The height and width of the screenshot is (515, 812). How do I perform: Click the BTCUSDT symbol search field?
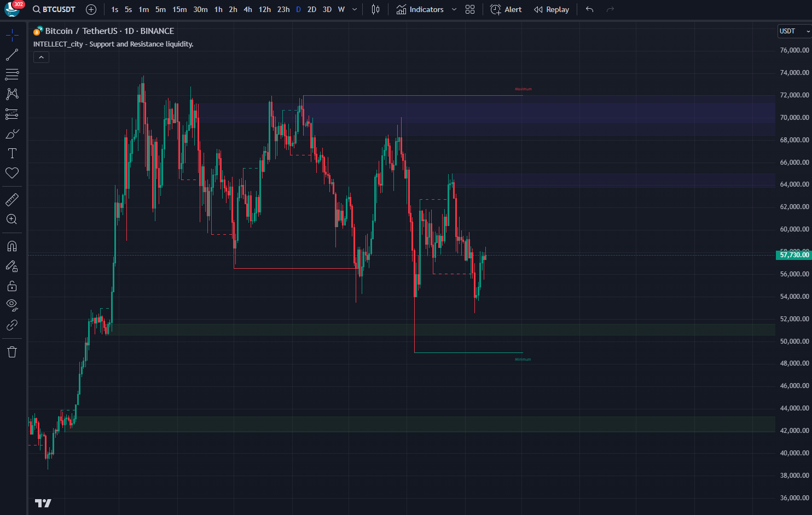pyautogui.click(x=54, y=9)
